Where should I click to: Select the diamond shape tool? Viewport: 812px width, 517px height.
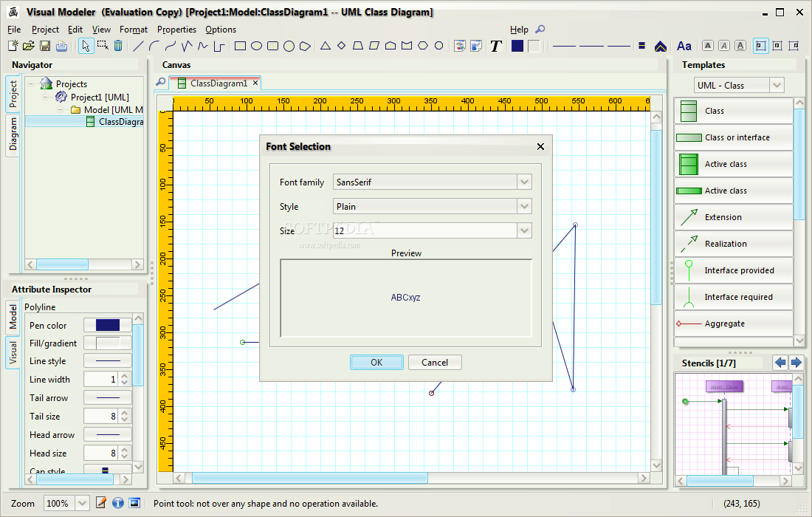pyautogui.click(x=341, y=46)
